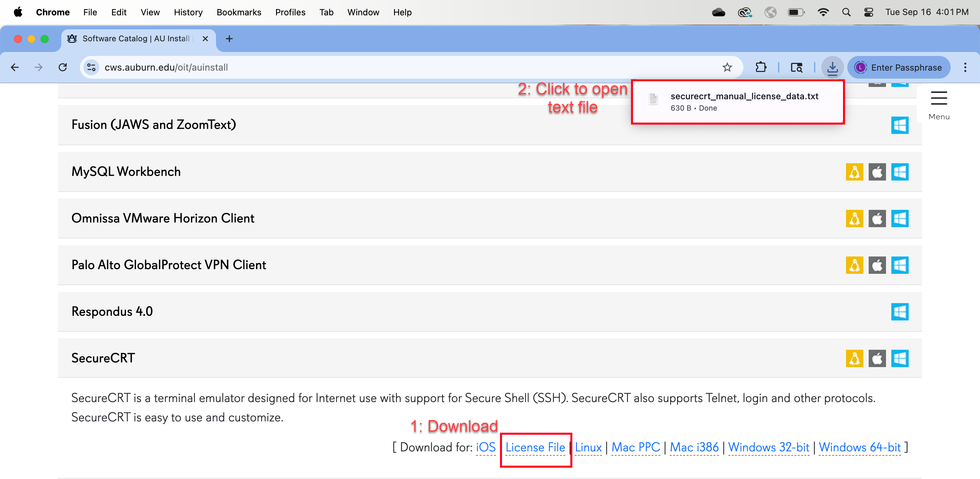The height and width of the screenshot is (479, 980).
Task: Expand the Palo Alto GlobalProtect VPN Client row
Action: tap(490, 265)
